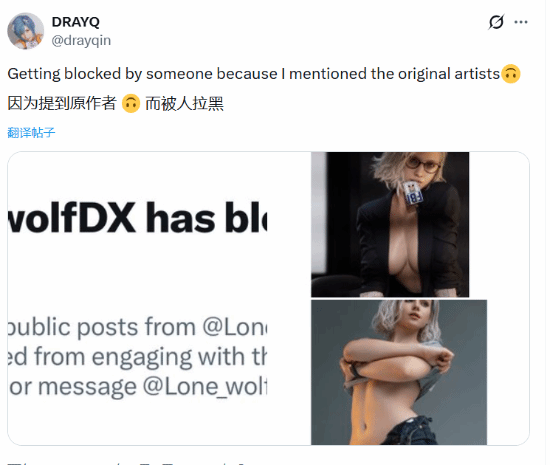Click the 'ed from engaging with' line
Image resolution: width=550 pixels, height=465 pixels.
[138, 357]
